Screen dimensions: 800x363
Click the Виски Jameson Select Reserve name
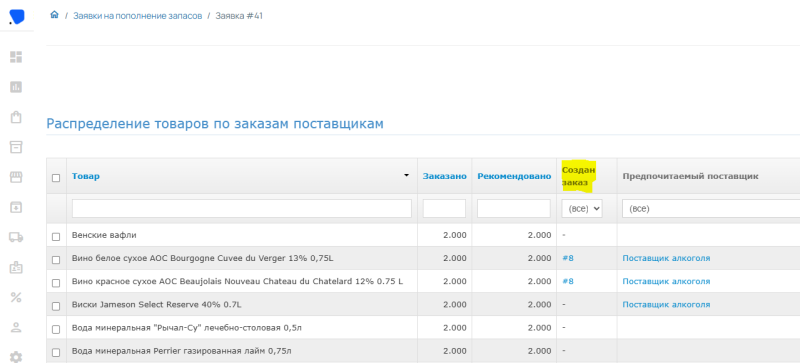coord(157,305)
